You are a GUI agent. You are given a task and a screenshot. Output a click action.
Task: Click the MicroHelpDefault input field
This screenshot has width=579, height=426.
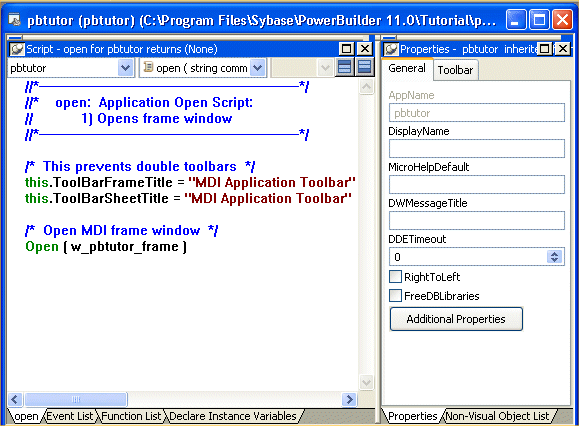(477, 184)
